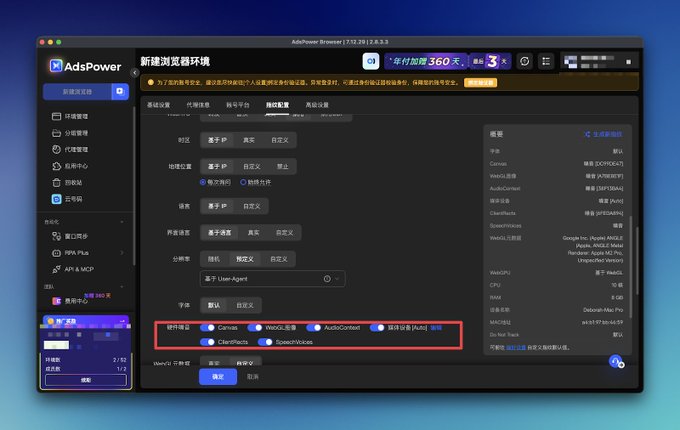This screenshot has height=430, width=680.
Task: Open 回收站 via its trash icon
Action: point(56,182)
